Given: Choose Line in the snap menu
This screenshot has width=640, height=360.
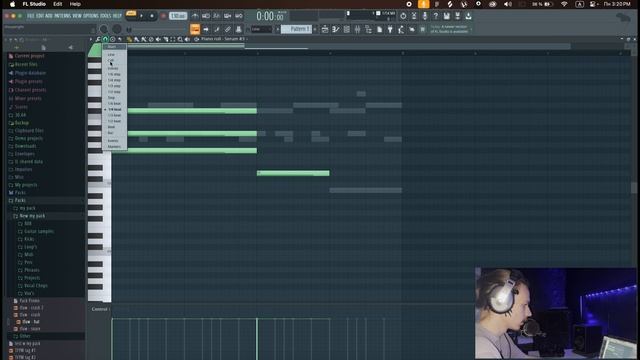Looking at the screenshot, I should 111,54.
